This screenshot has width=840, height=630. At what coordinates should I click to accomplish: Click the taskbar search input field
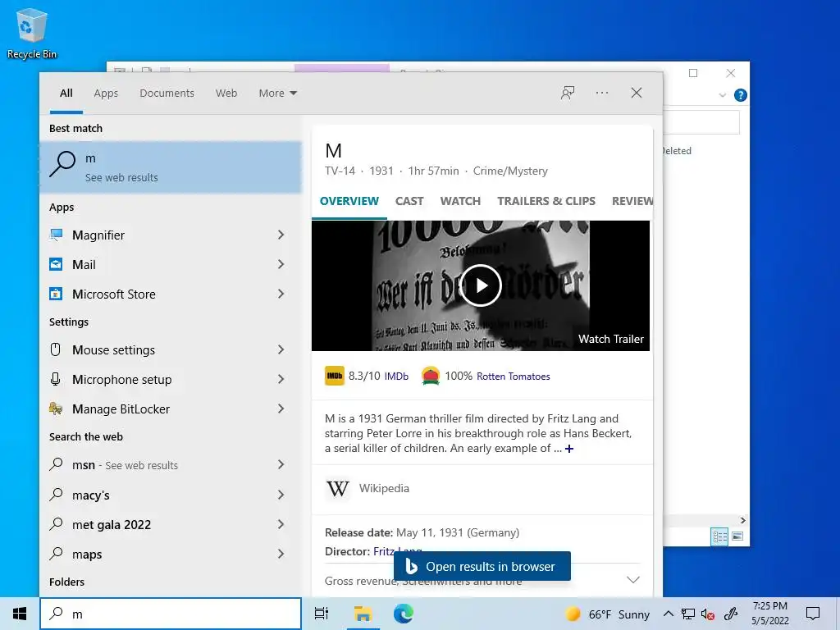(171, 614)
